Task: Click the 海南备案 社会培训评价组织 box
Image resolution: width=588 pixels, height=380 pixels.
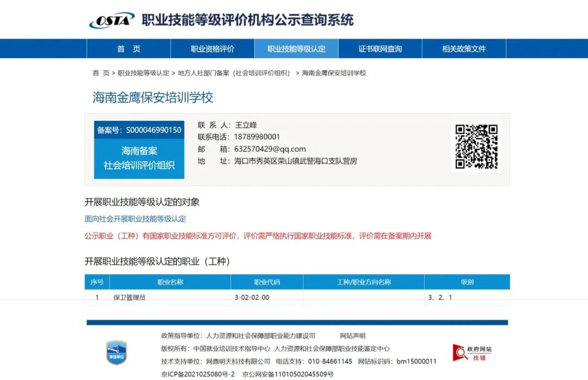Action: [139, 158]
